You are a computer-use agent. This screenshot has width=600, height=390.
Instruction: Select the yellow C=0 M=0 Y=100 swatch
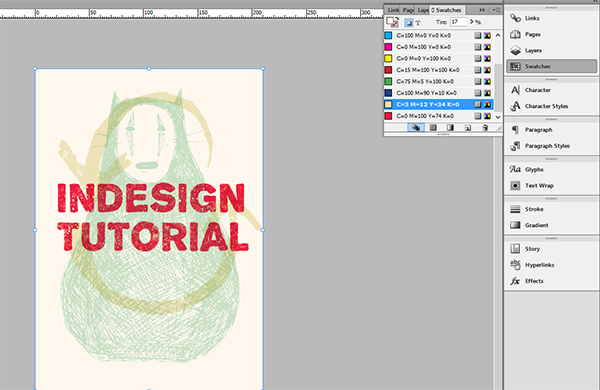point(439,58)
